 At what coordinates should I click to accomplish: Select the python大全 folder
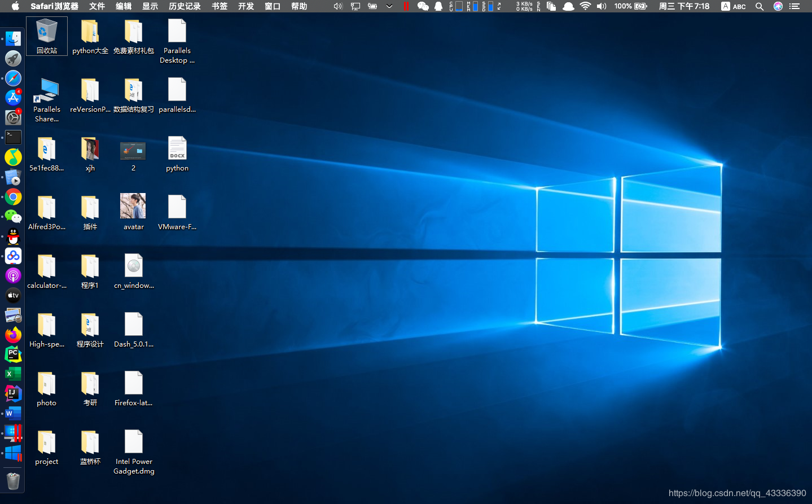90,36
